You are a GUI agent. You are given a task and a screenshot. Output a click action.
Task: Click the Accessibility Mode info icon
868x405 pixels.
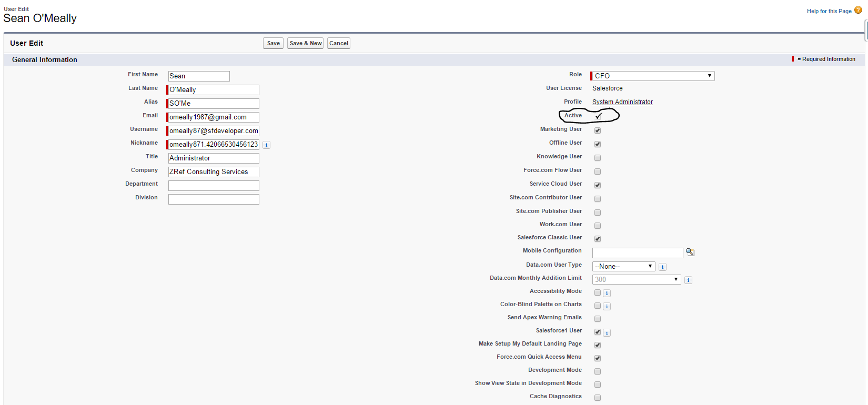(607, 293)
